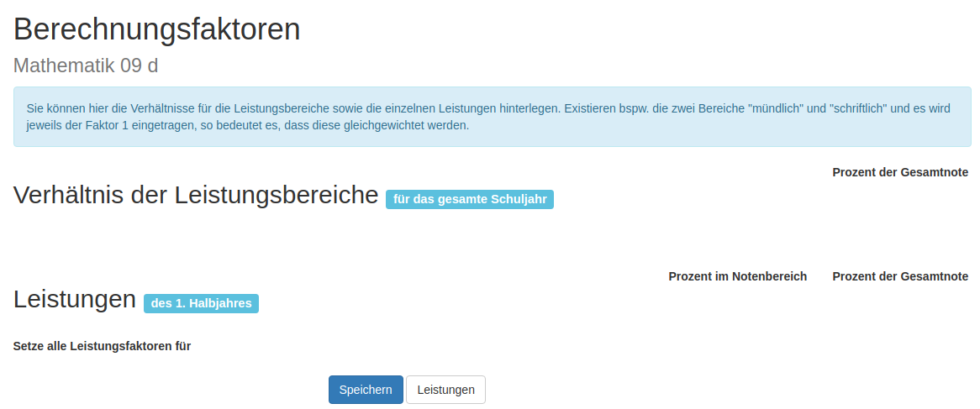Open Leistungen via the white button
Screen dimensions: 980x409
pyautogui.click(x=445, y=390)
